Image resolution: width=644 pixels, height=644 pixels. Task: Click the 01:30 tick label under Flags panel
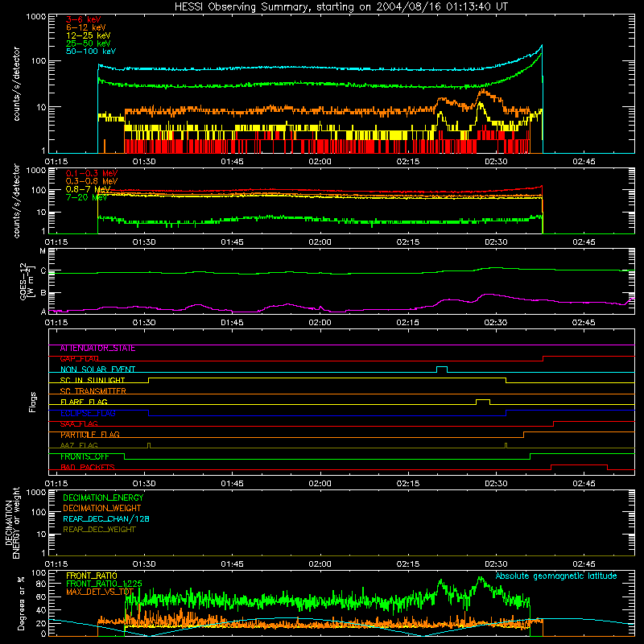144,484
